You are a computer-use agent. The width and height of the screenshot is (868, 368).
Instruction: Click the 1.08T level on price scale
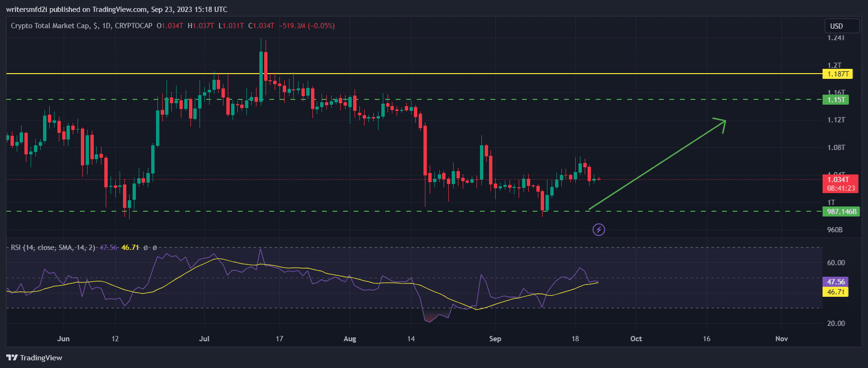(x=836, y=148)
